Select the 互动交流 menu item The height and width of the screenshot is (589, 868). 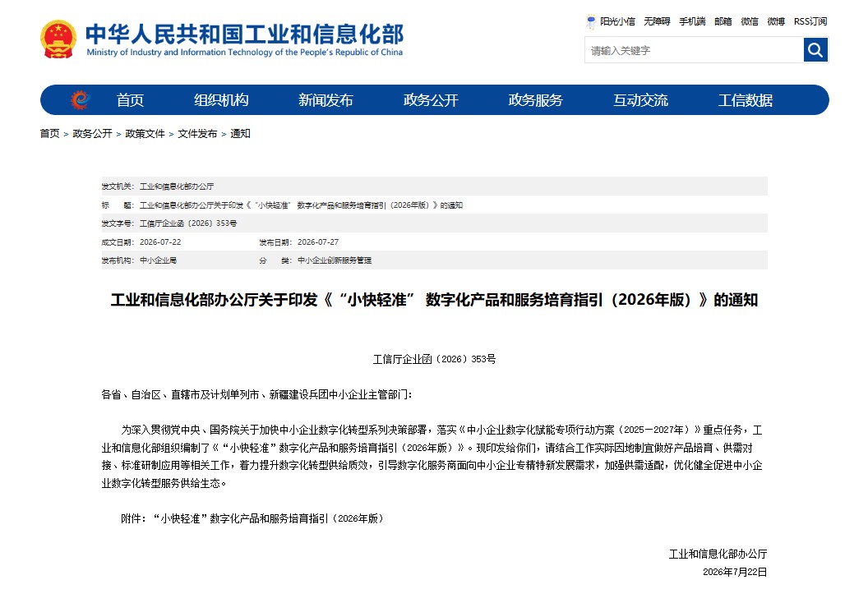tap(640, 100)
